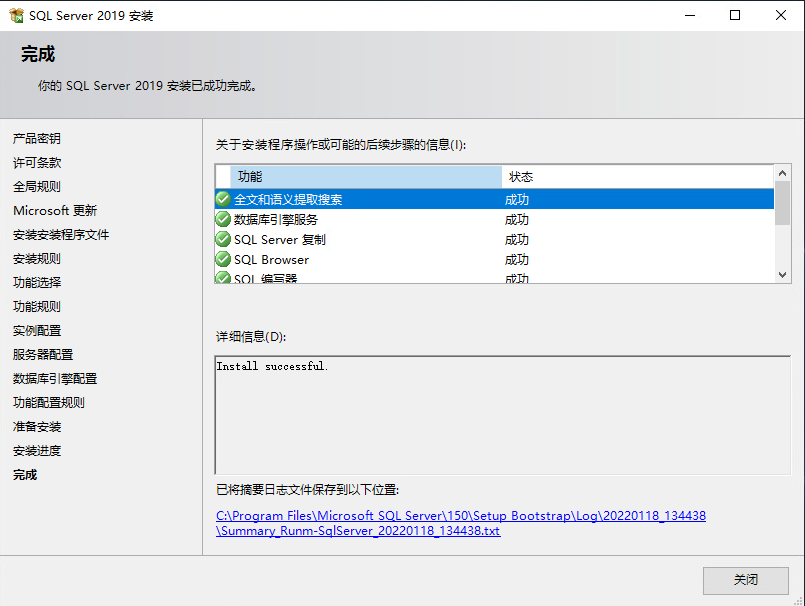Click the 安装进度 step in sidebar
The height and width of the screenshot is (606, 805).
pos(37,450)
